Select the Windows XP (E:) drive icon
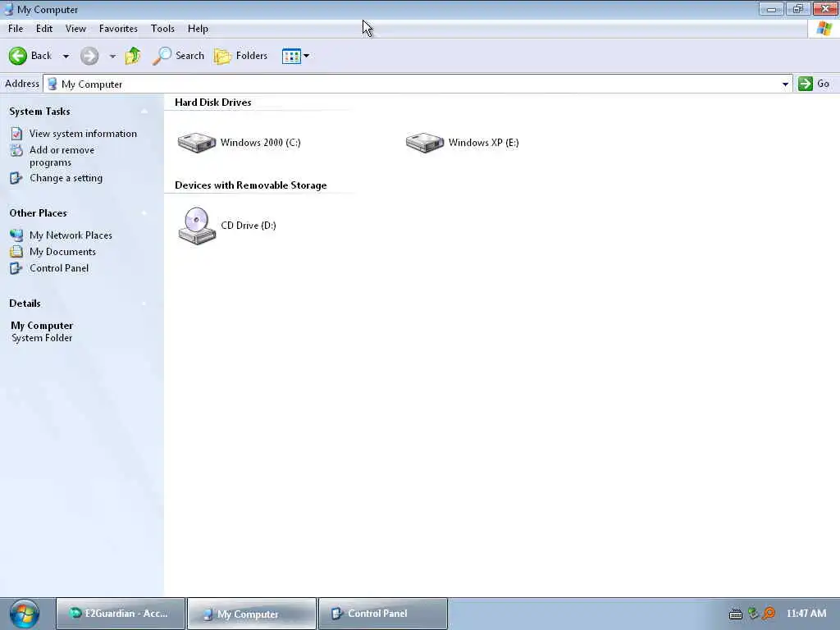This screenshot has width=840, height=630. tap(425, 143)
